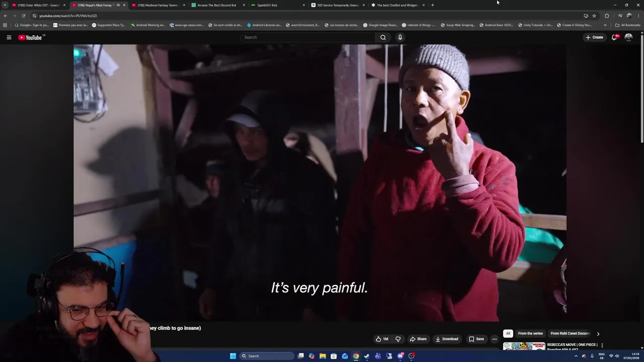Open more actions ellipsis under the video
Image resolution: width=644 pixels, height=362 pixels.
pyautogui.click(x=494, y=339)
